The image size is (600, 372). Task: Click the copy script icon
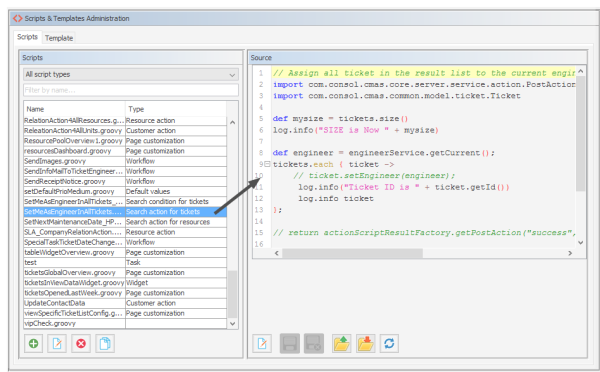[105, 343]
